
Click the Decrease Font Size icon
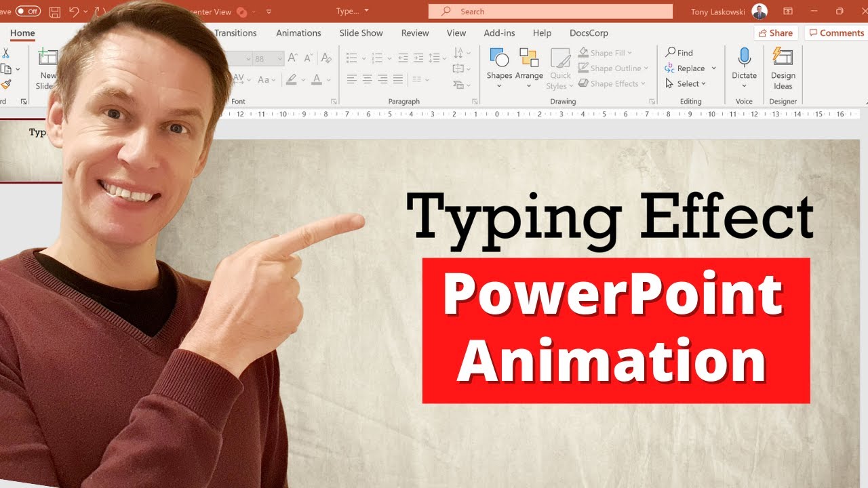pyautogui.click(x=309, y=59)
